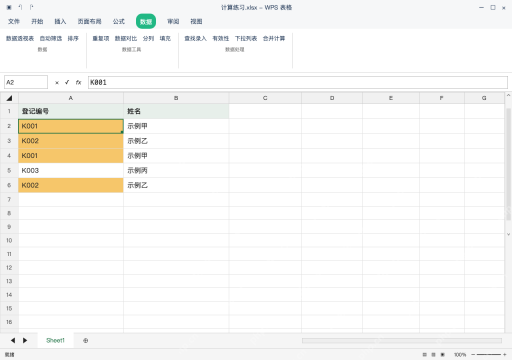Click the zoom out minus icon

(473, 355)
